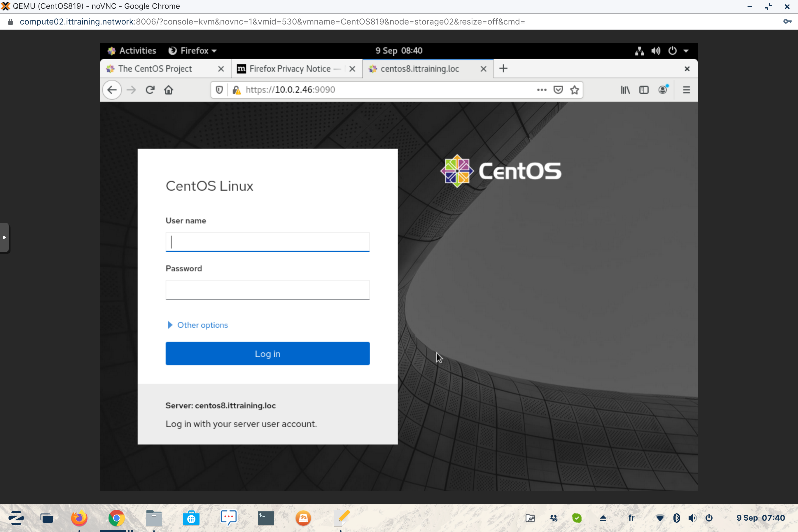This screenshot has width=798, height=532.
Task: Click key icon in Chrome address bar
Action: click(x=787, y=21)
